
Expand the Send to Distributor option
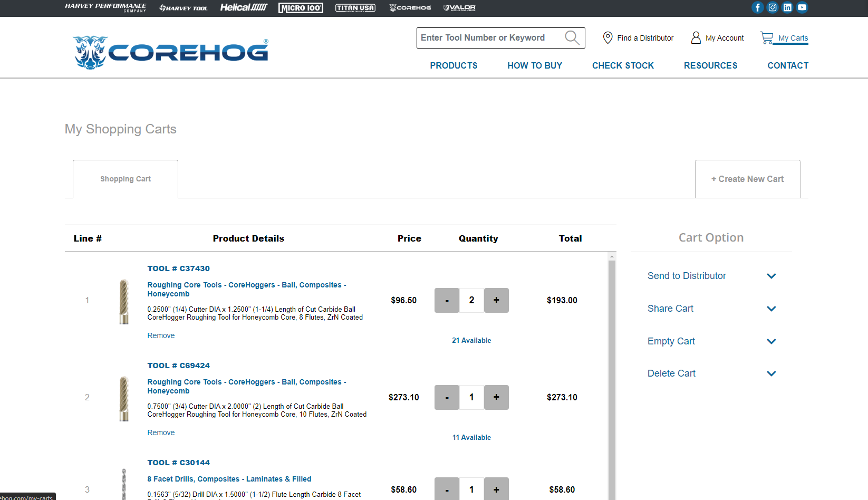[771, 276]
